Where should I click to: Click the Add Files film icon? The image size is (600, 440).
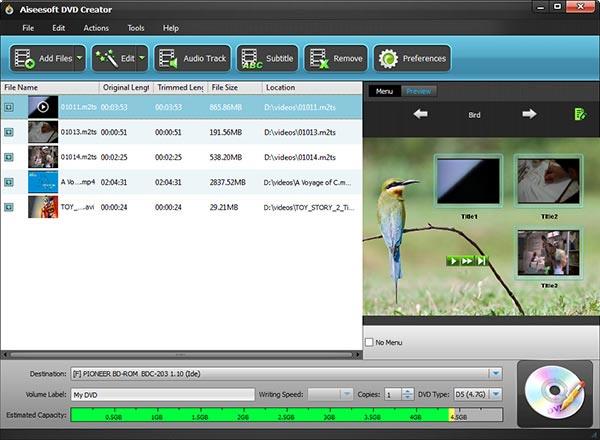tap(24, 59)
